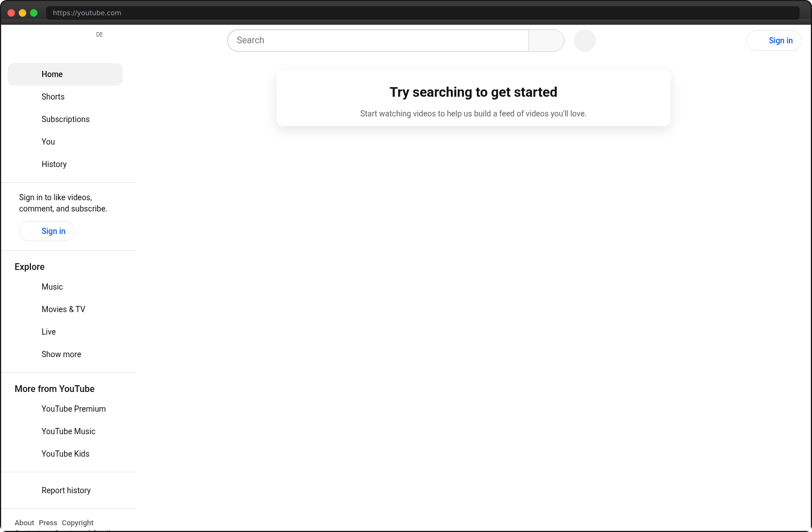812x532 pixels.
Task: Open the You library section
Action: click(48, 141)
